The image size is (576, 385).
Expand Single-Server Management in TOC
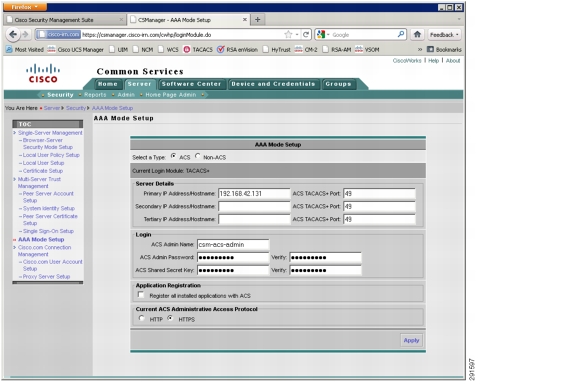[x=50, y=133]
